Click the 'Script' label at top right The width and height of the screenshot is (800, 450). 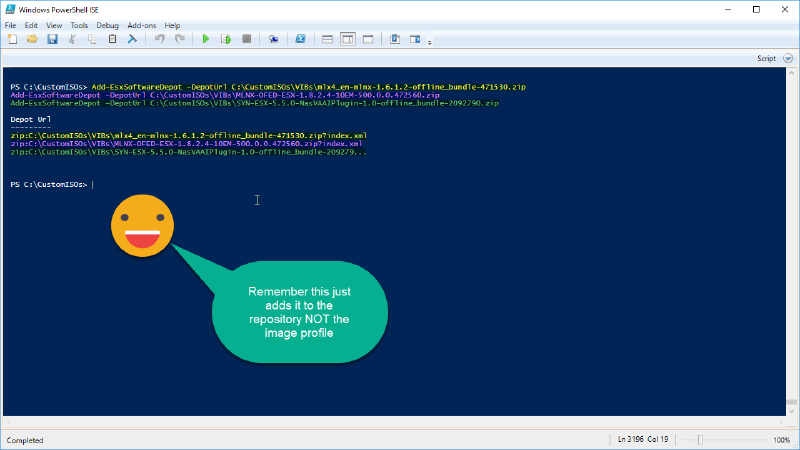766,58
